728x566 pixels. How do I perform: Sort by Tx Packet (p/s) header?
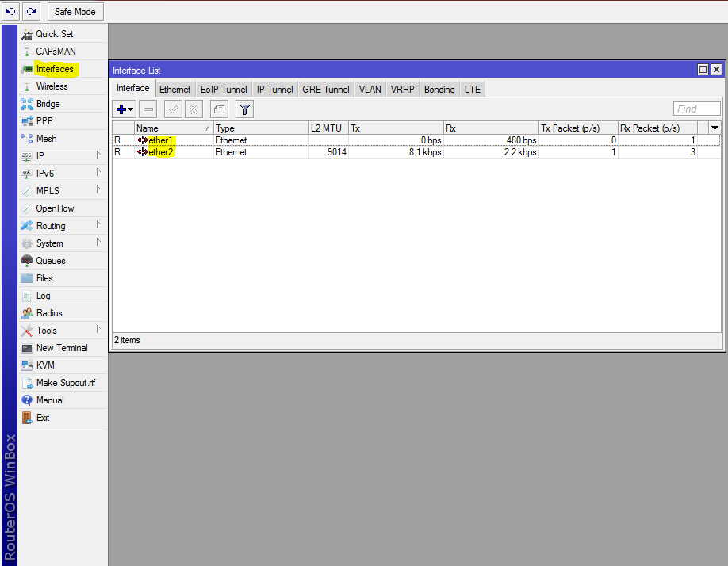click(x=578, y=128)
